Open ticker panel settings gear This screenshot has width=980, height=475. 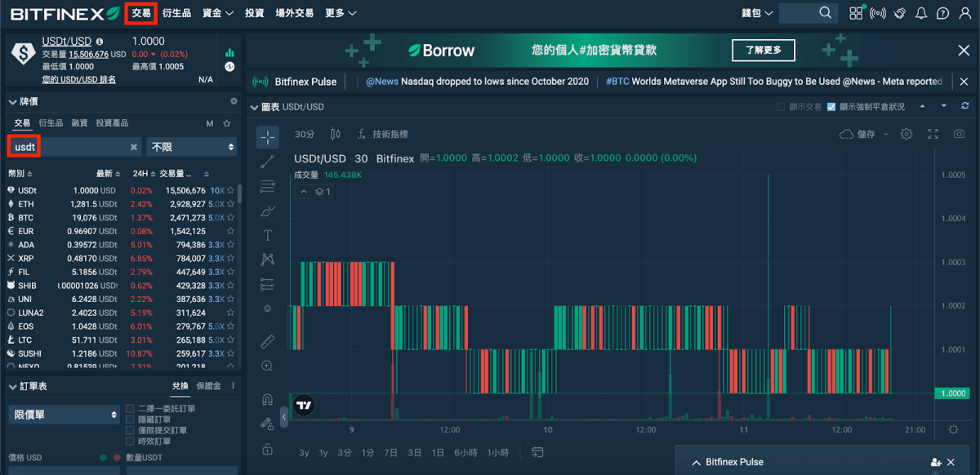pyautogui.click(x=234, y=101)
